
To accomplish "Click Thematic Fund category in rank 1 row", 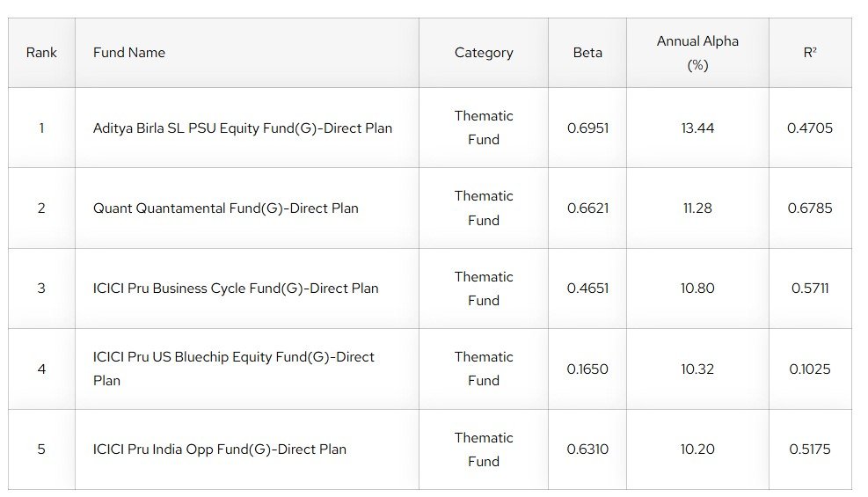I will [484, 128].
